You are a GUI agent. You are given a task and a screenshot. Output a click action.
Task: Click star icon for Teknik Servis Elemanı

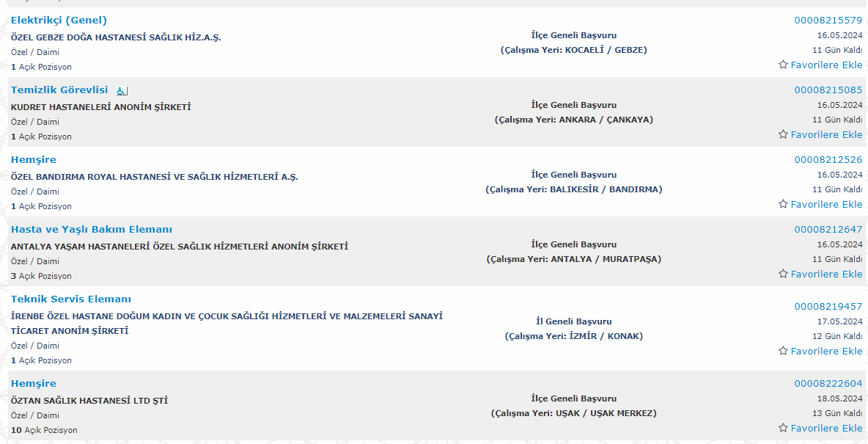click(783, 351)
